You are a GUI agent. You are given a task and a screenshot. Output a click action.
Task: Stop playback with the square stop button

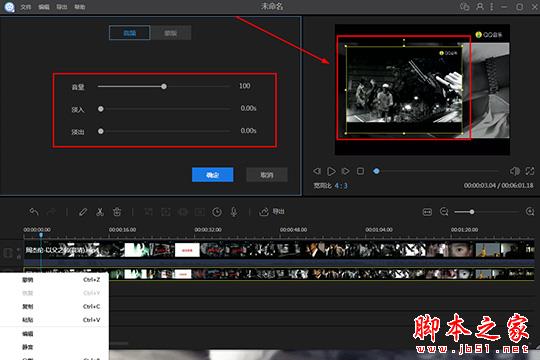360,171
